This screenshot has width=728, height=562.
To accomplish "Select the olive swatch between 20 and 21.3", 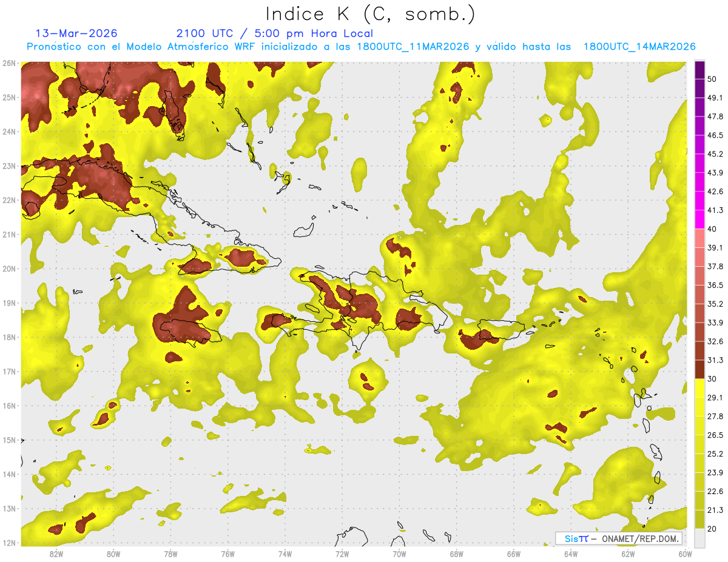I will 699,520.
